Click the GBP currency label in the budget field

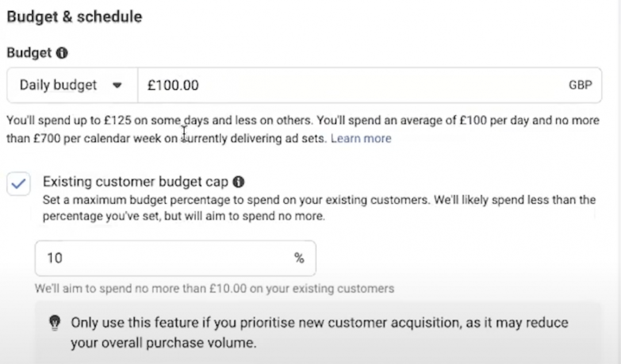580,85
